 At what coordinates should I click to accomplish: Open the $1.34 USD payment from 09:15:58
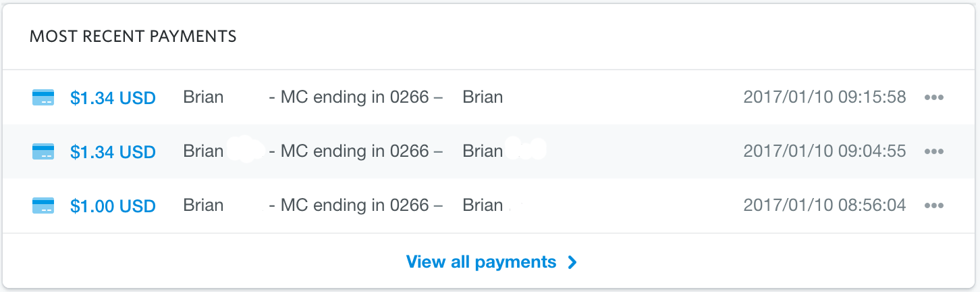(x=113, y=98)
